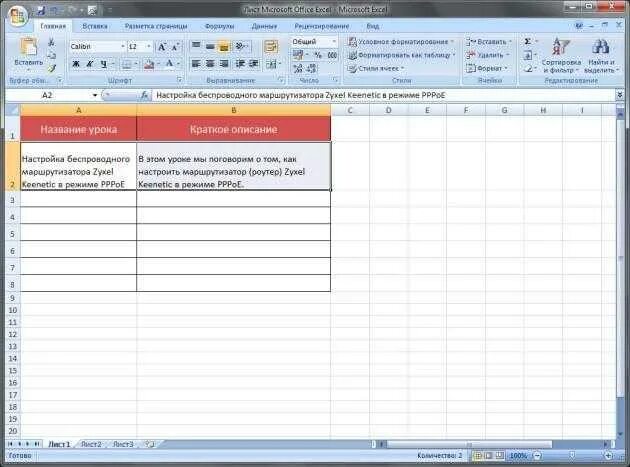Click Формат cells button
This screenshot has height=467, width=630.
486,68
